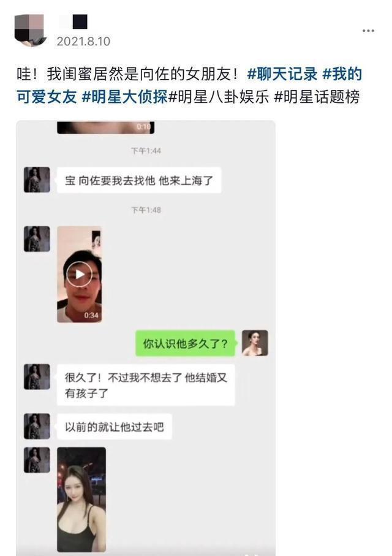Tap the right-side avatar next to green bubble

[255, 343]
